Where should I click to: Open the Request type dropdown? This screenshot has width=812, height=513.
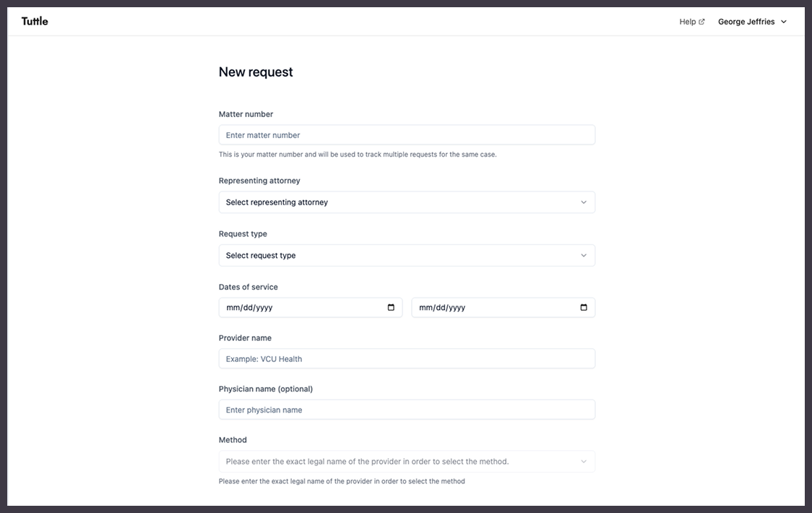pyautogui.click(x=407, y=256)
